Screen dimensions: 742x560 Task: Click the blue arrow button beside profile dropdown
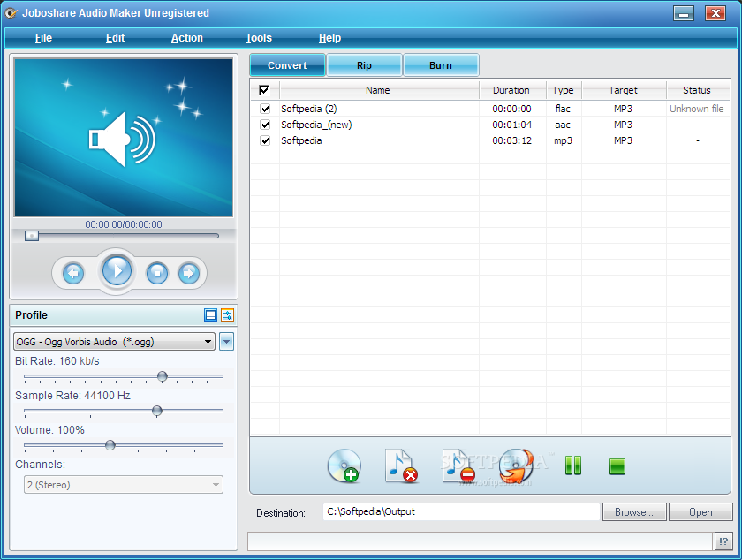227,342
